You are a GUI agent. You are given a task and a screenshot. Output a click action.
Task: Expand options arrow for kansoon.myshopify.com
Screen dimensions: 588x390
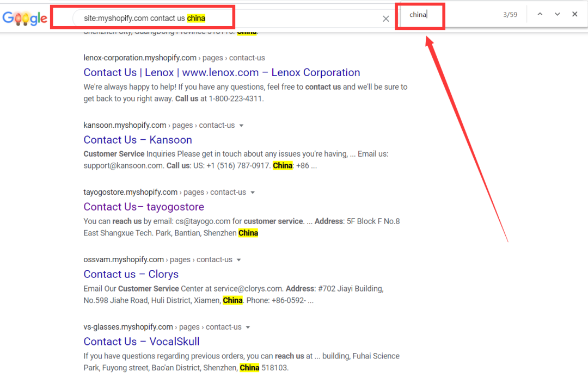click(242, 126)
